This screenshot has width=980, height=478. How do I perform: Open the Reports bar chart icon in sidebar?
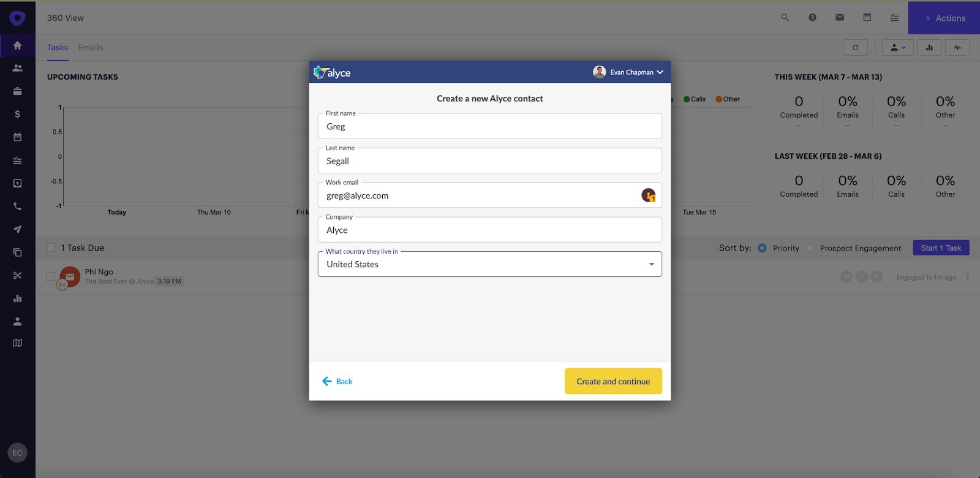click(x=17, y=298)
